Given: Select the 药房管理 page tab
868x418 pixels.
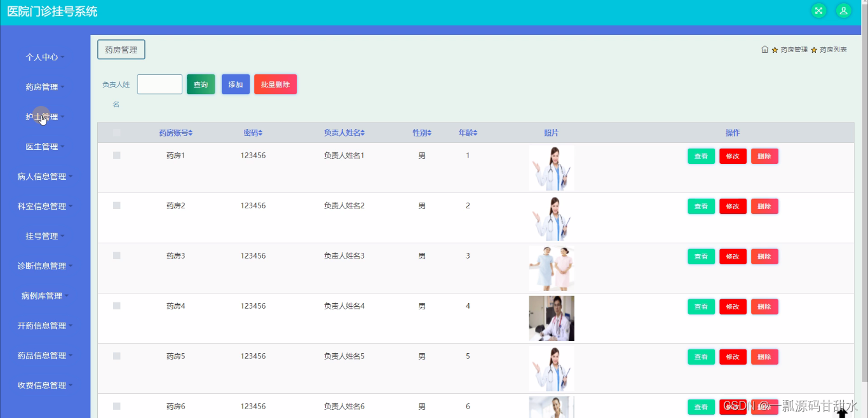Looking at the screenshot, I should (121, 50).
